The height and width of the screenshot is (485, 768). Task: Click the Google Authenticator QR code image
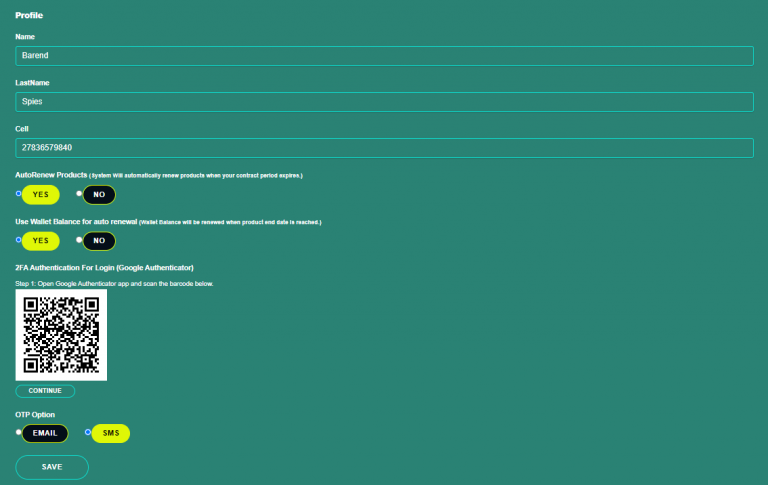(x=61, y=335)
